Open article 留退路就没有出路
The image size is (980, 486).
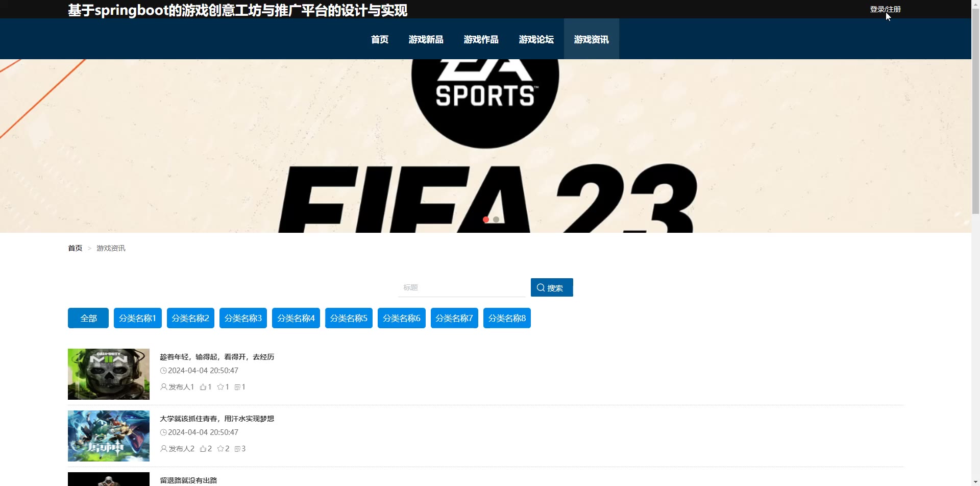point(188,480)
